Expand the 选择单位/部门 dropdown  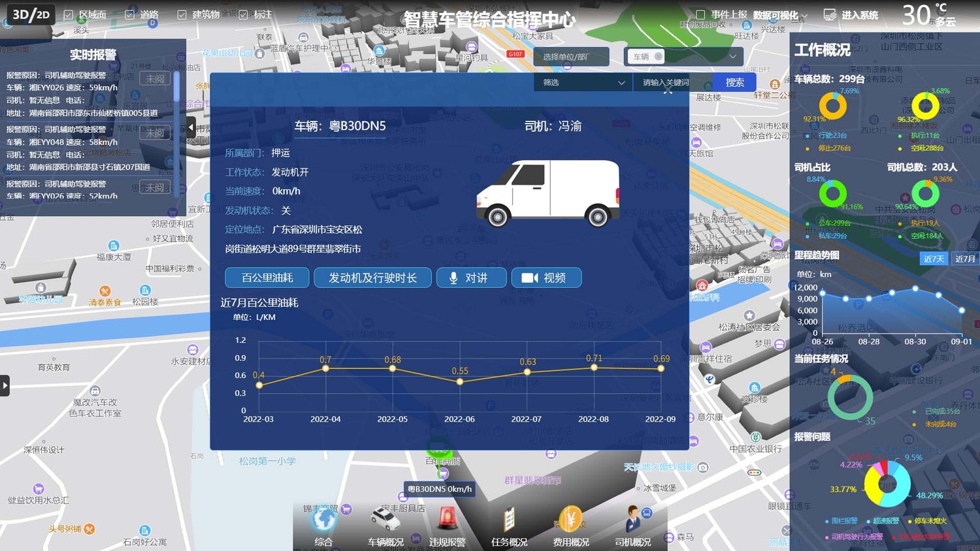click(x=572, y=57)
